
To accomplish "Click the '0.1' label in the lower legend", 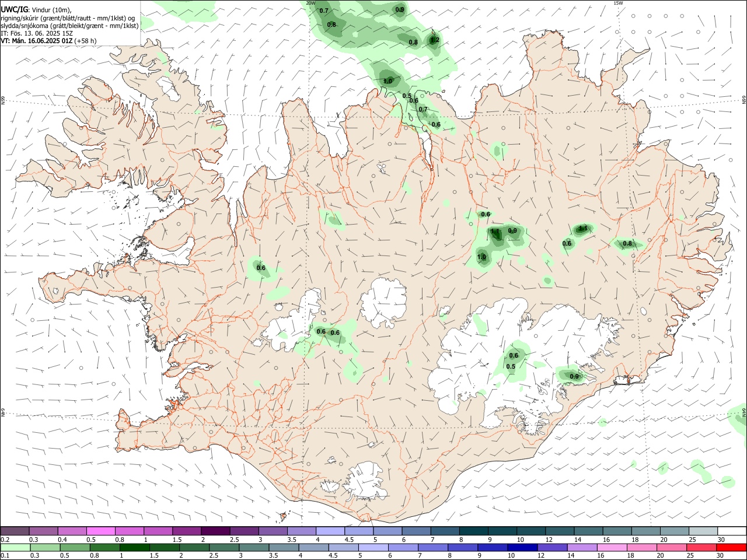I will (x=5, y=556).
